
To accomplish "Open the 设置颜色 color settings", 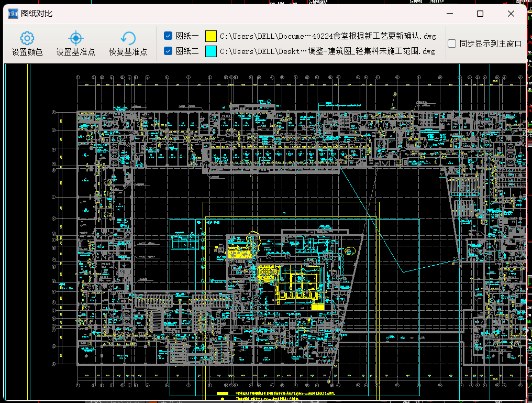I will pyautogui.click(x=27, y=43).
